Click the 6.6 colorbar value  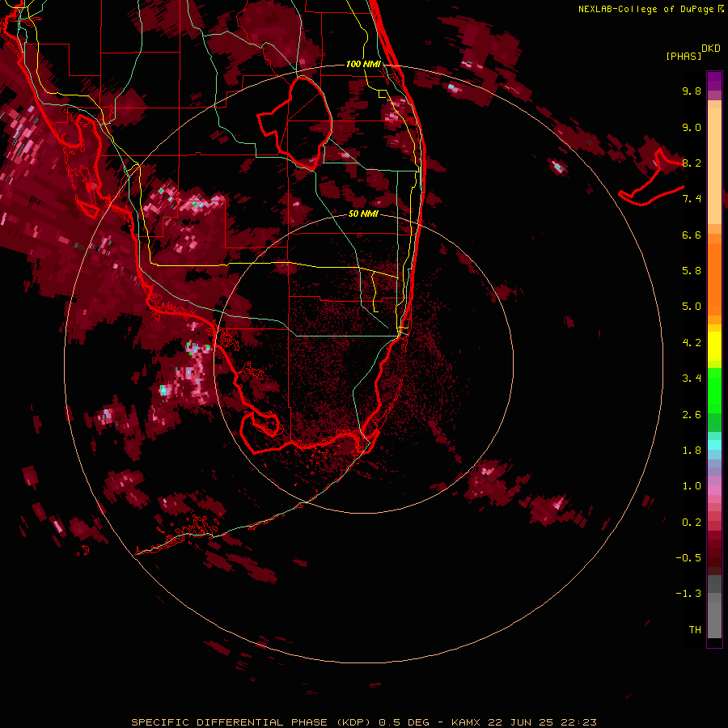[692, 235]
